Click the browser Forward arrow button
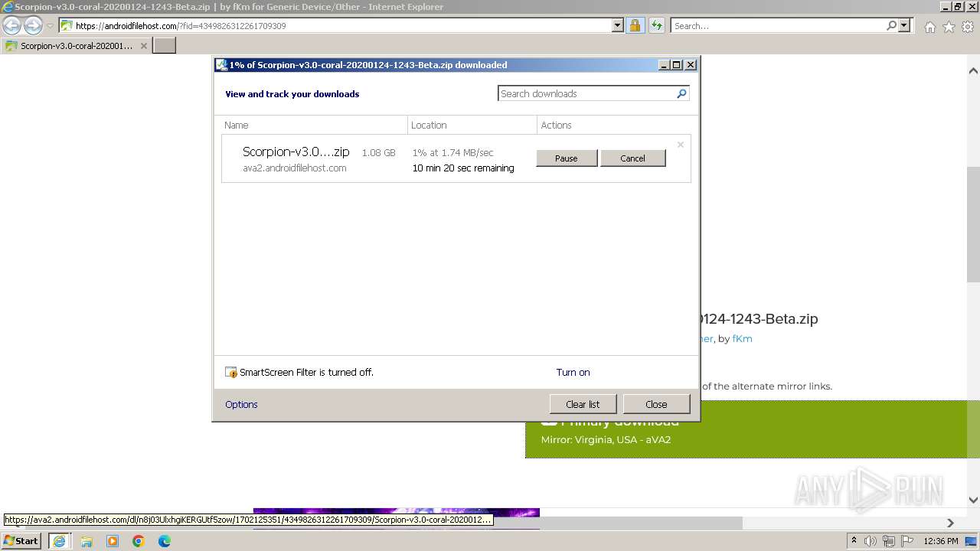Image resolution: width=980 pixels, height=551 pixels. pos(33,25)
